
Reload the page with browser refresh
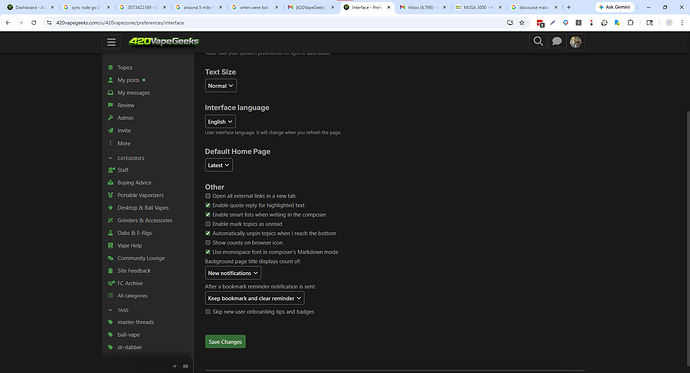coord(33,22)
